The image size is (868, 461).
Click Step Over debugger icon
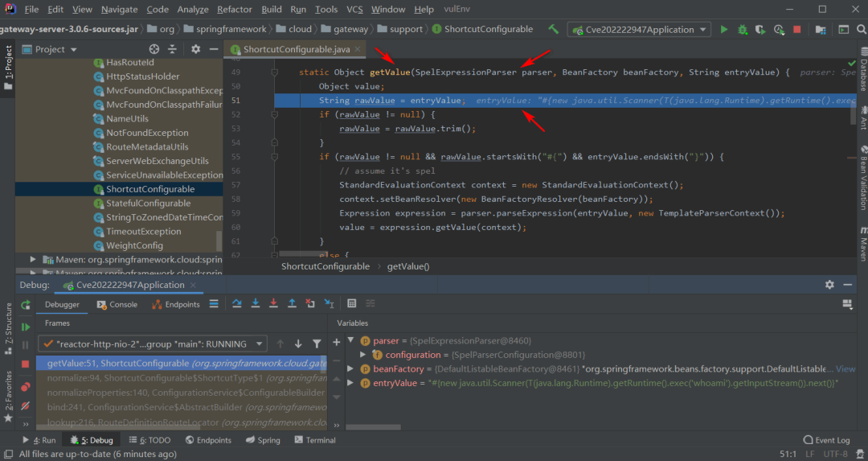tap(237, 303)
